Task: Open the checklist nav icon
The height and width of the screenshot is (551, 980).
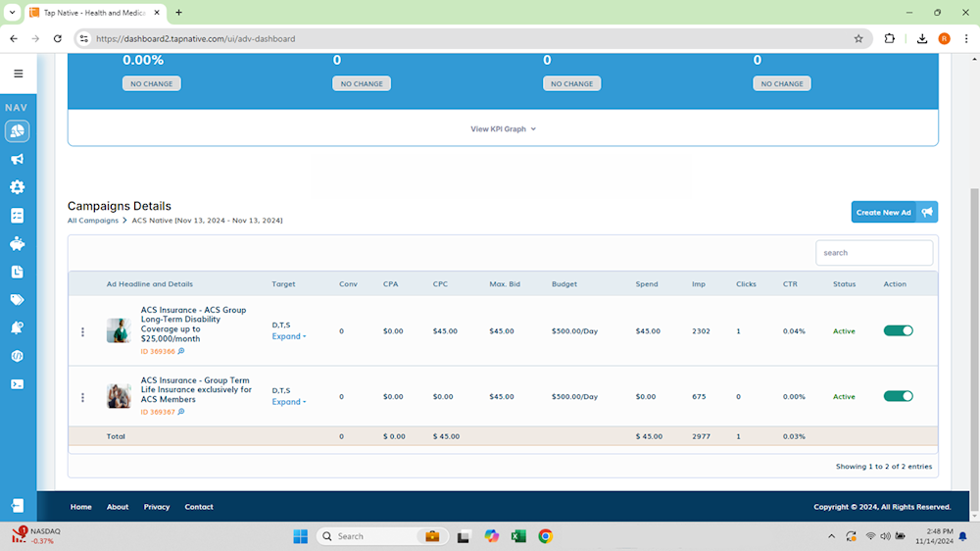Action: [x=17, y=216]
